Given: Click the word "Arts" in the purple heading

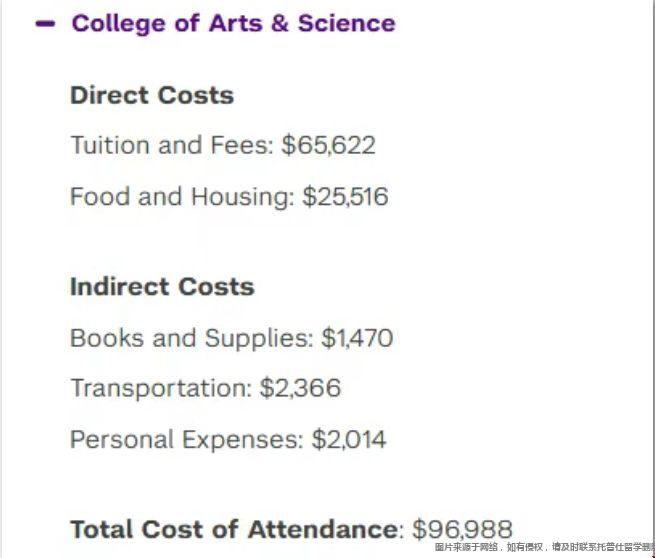Looking at the screenshot, I should click(x=235, y=23).
